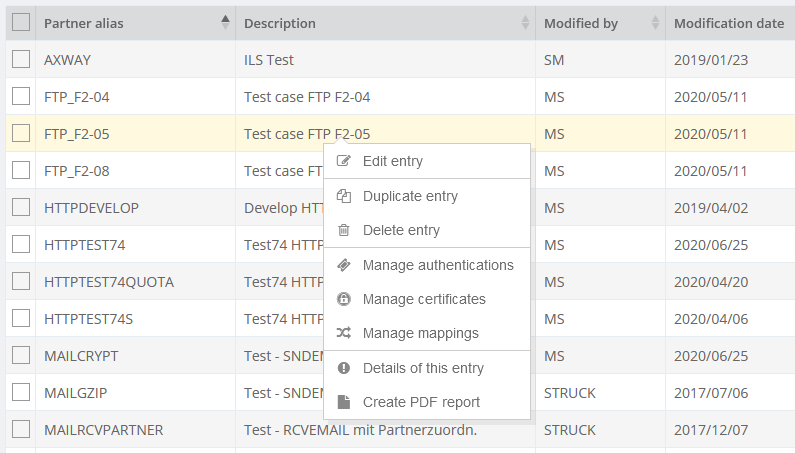Click the trash icon beside Delete entry

(344, 230)
